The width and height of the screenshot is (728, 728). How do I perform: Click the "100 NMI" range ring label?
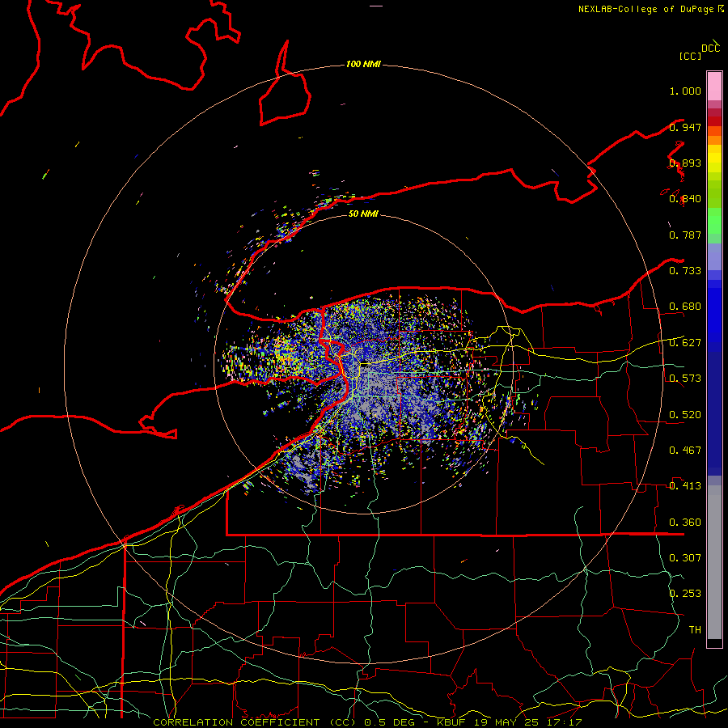pos(363,64)
